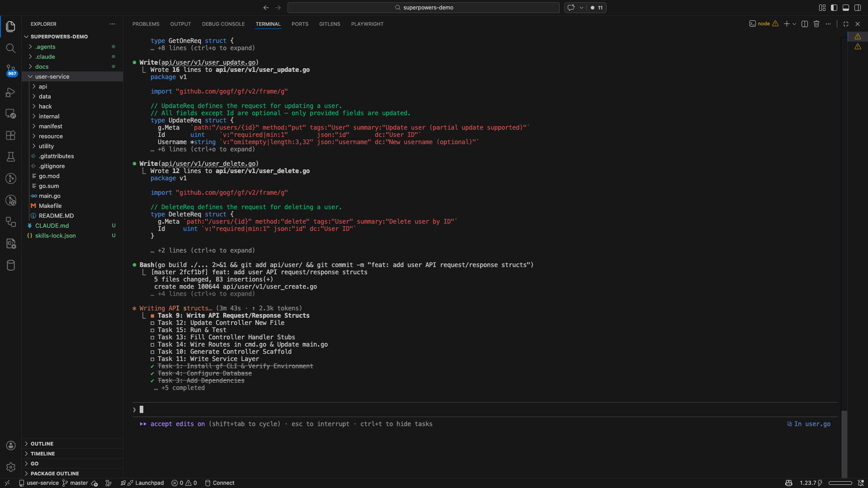Toggle the primary side bar layout button
This screenshot has width=868, height=488.
[x=834, y=8]
